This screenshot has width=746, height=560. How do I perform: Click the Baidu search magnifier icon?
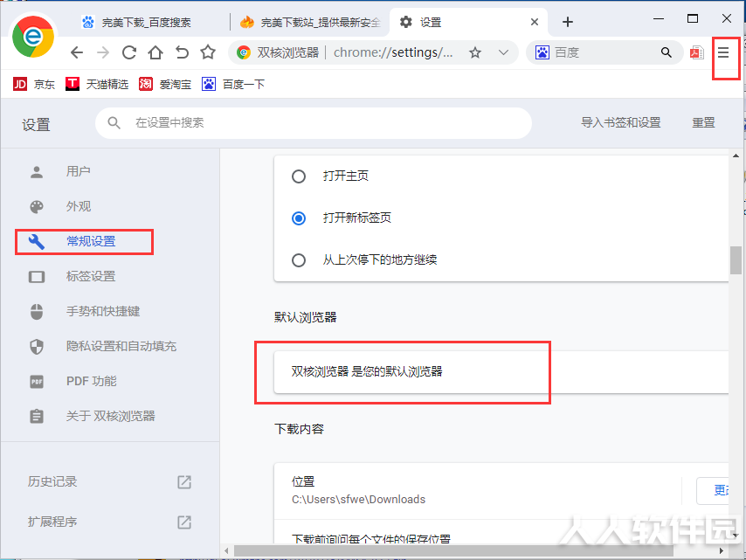pos(666,52)
